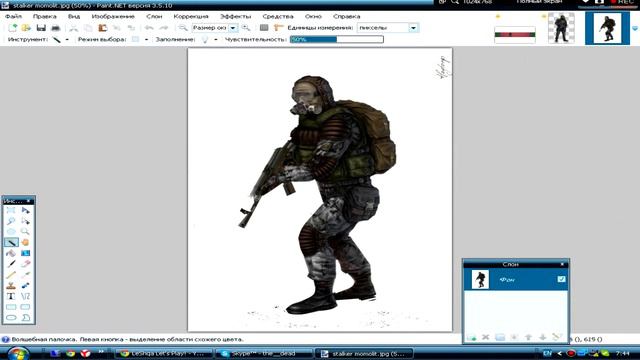
Task: Expand the open images list arrow
Action: tap(635, 29)
